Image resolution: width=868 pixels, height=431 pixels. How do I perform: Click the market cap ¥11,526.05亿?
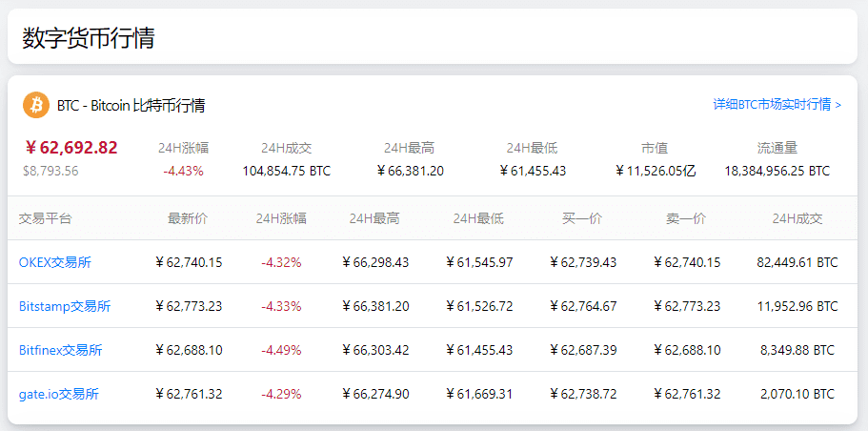tap(655, 171)
